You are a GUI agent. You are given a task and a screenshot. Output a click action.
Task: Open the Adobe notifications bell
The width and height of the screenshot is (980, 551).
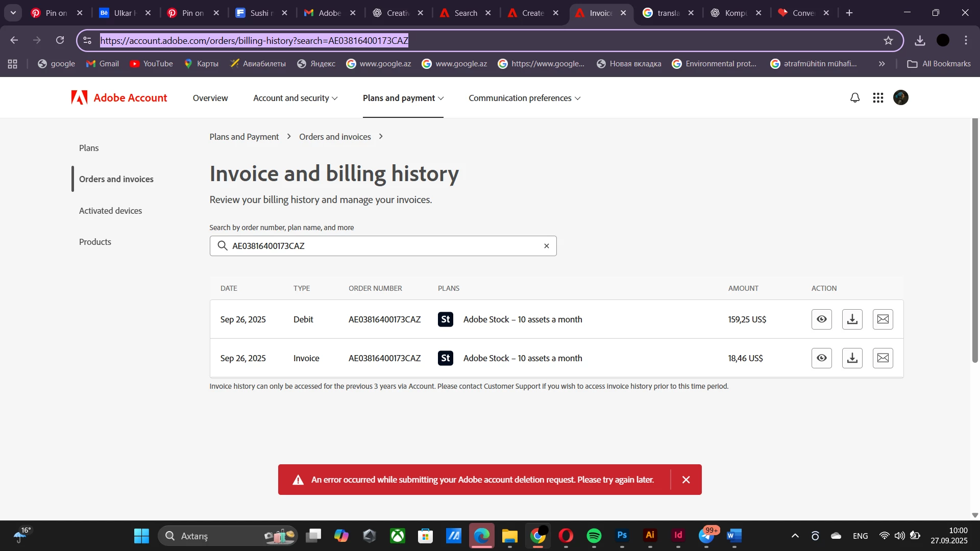coord(855,97)
